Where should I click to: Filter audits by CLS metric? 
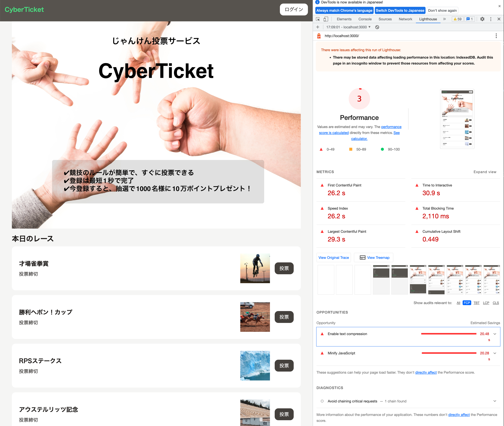(496, 303)
